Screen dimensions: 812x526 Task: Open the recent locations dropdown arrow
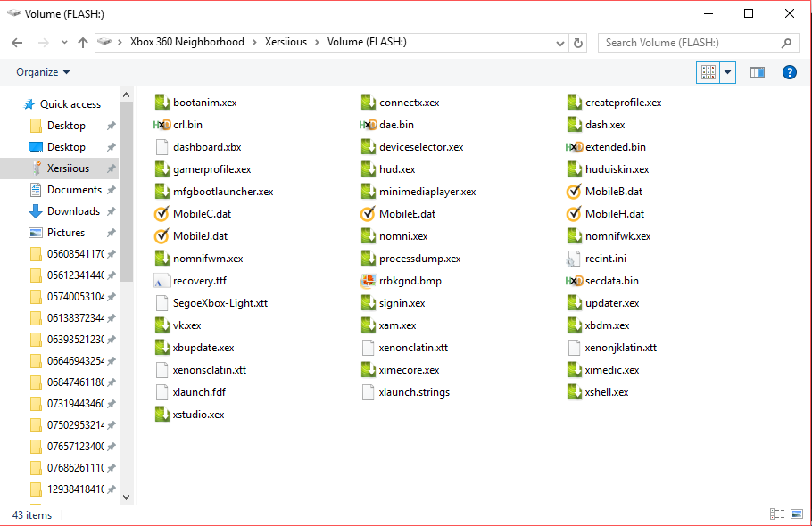coord(64,43)
